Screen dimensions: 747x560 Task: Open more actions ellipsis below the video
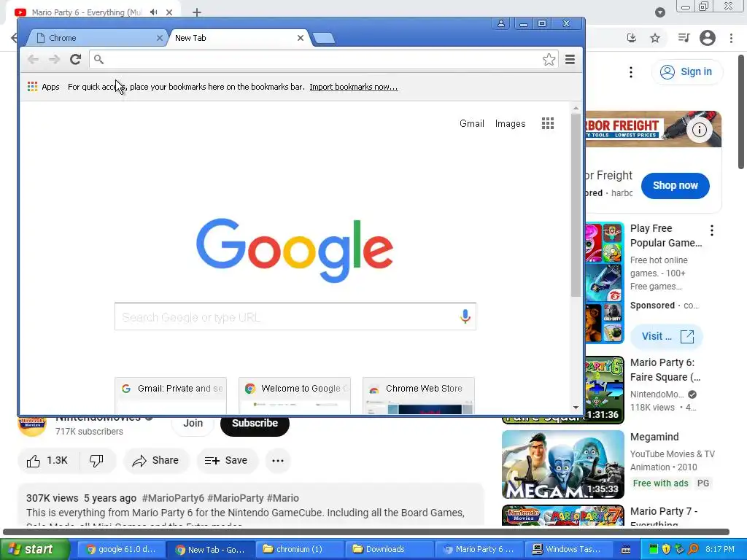pyautogui.click(x=278, y=461)
